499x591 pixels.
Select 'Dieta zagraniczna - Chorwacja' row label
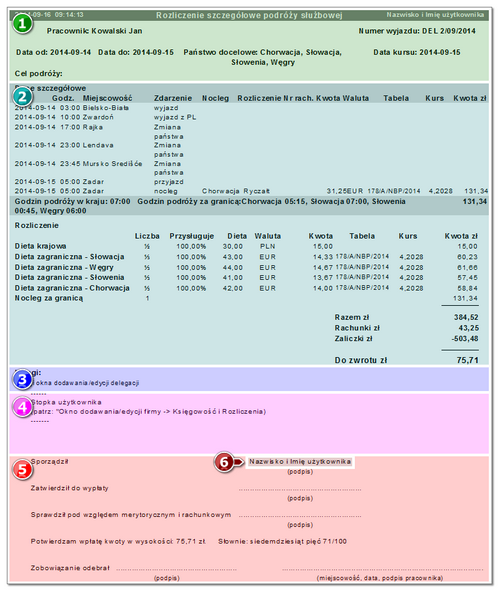72,288
